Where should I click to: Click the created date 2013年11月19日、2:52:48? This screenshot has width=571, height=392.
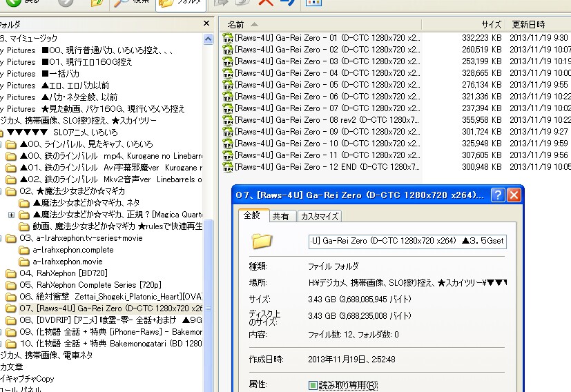[x=351, y=360]
